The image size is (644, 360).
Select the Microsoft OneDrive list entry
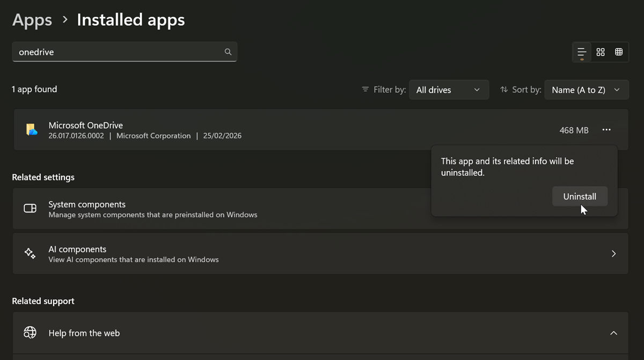point(268,130)
